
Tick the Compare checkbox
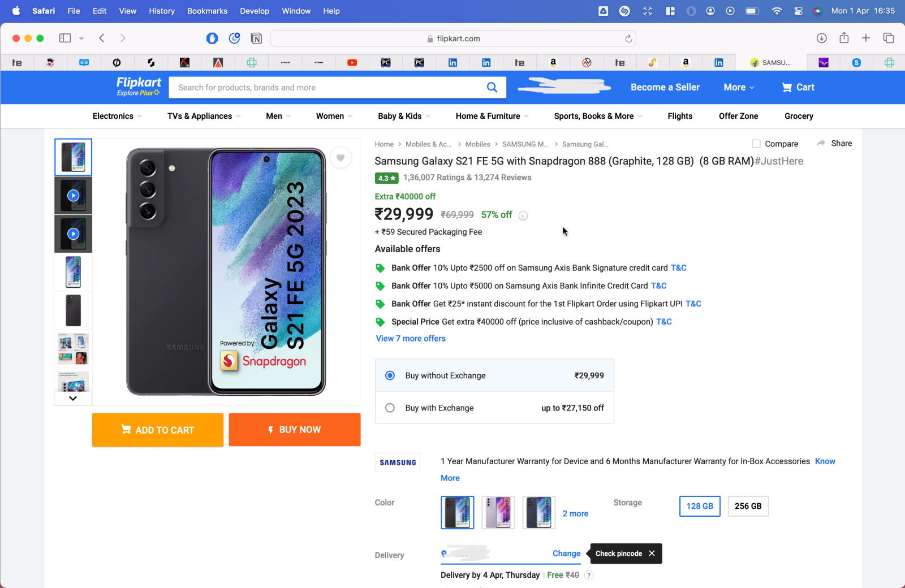756,144
